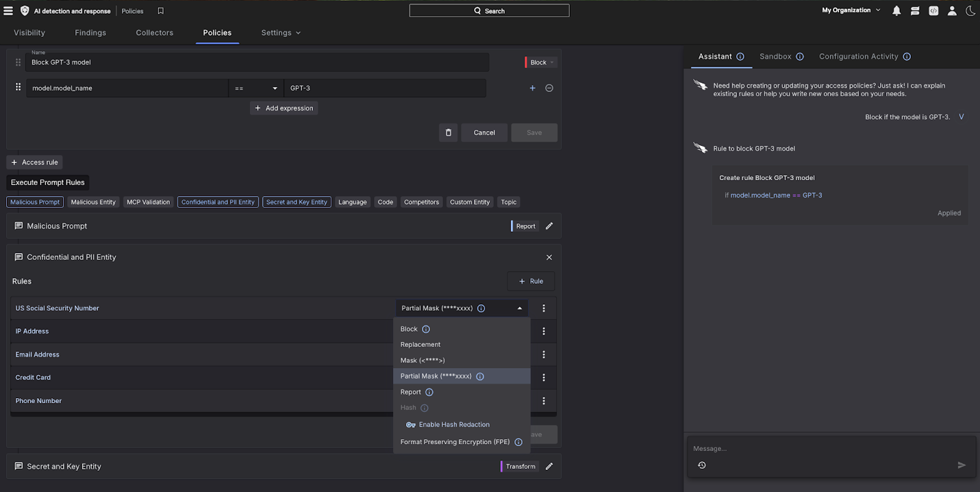Open the message history icon in Assistant
Image resolution: width=980 pixels, height=492 pixels.
point(702,465)
